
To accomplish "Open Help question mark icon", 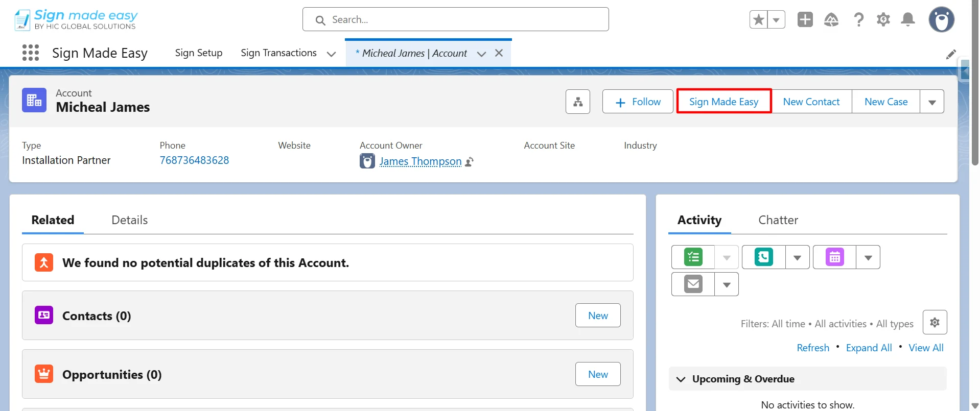I will [x=858, y=19].
